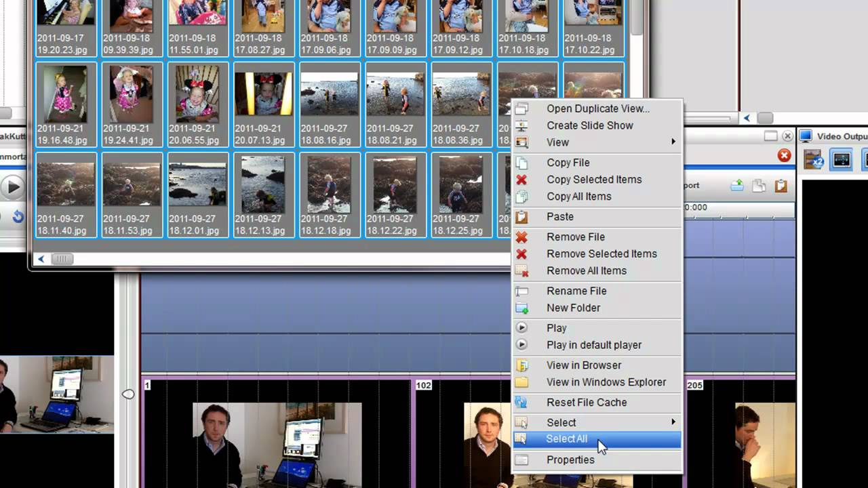Select thumbnail 2011-09-27 18.12.25.jpg
This screenshot has height=488, width=868.
[x=462, y=195]
